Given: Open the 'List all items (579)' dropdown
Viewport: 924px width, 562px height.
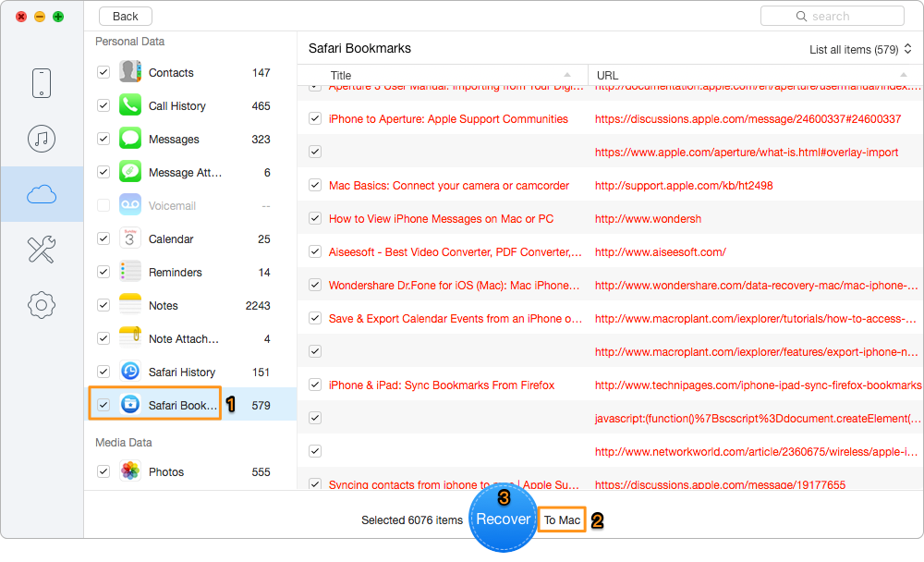Looking at the screenshot, I should [x=860, y=50].
